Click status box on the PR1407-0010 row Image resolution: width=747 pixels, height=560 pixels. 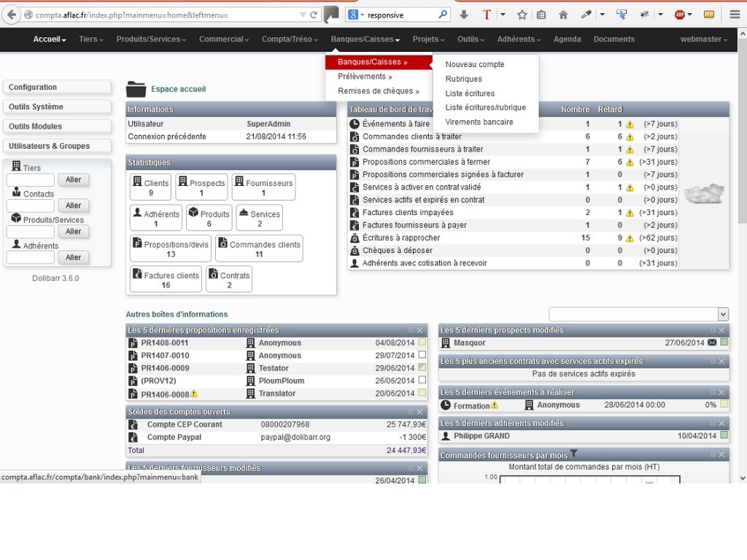[x=422, y=355]
